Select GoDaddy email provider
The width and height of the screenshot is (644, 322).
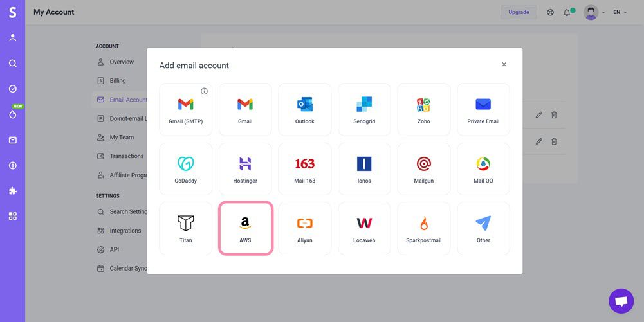coord(186,169)
